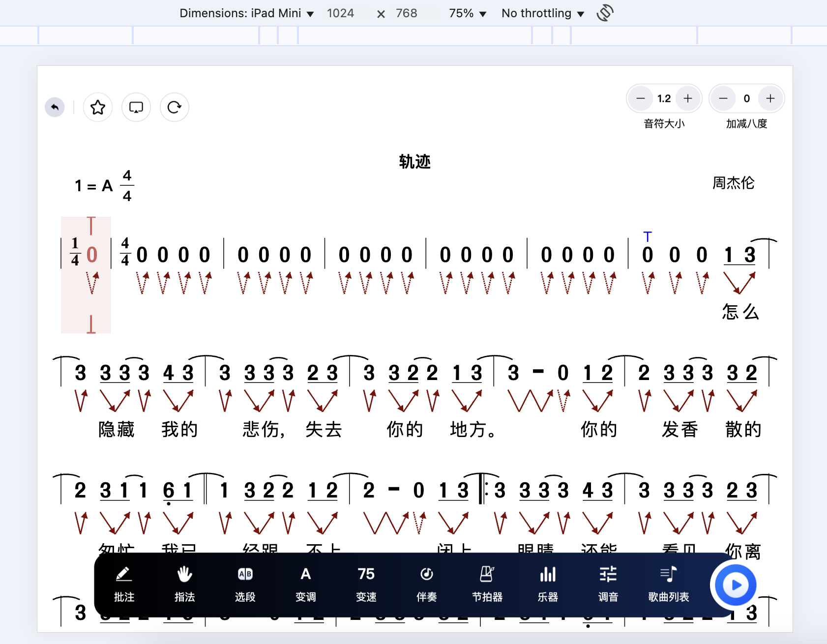Toggle the 节拍器 metronome
The width and height of the screenshot is (827, 644).
point(487,585)
